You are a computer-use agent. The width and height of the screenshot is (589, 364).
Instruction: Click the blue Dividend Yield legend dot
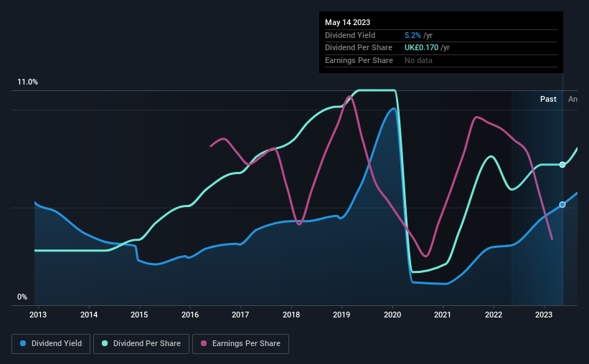coord(23,343)
